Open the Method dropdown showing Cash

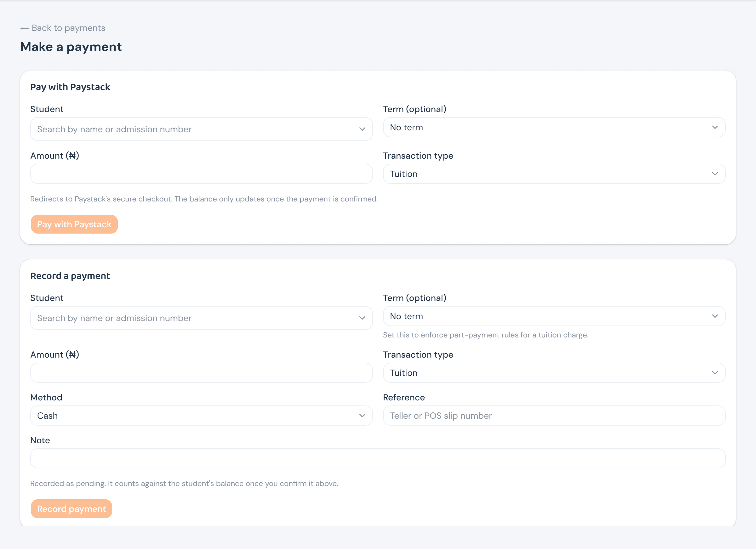[201, 416]
